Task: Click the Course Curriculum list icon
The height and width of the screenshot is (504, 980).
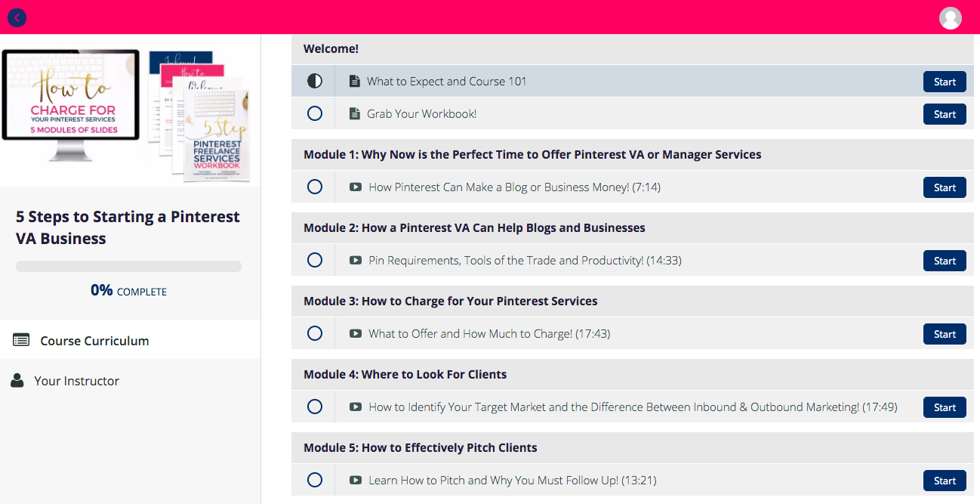Action: click(21, 340)
